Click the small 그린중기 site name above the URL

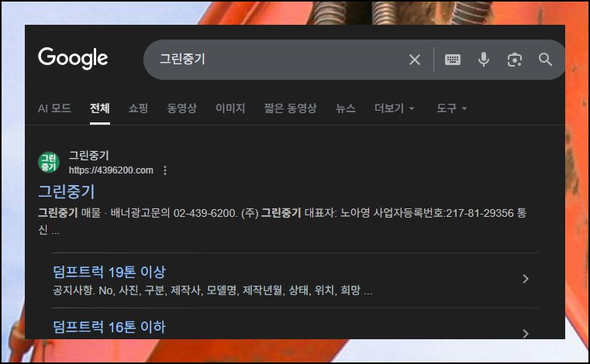89,155
